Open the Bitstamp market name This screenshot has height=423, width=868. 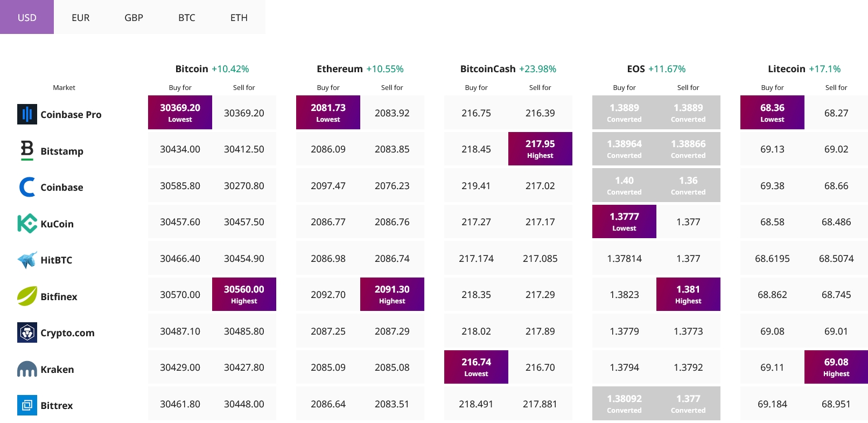click(62, 151)
